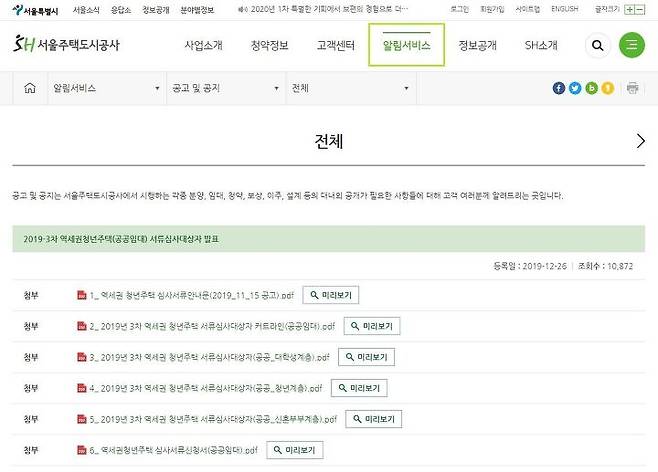
Task: Share page on Facebook
Action: pos(559,88)
